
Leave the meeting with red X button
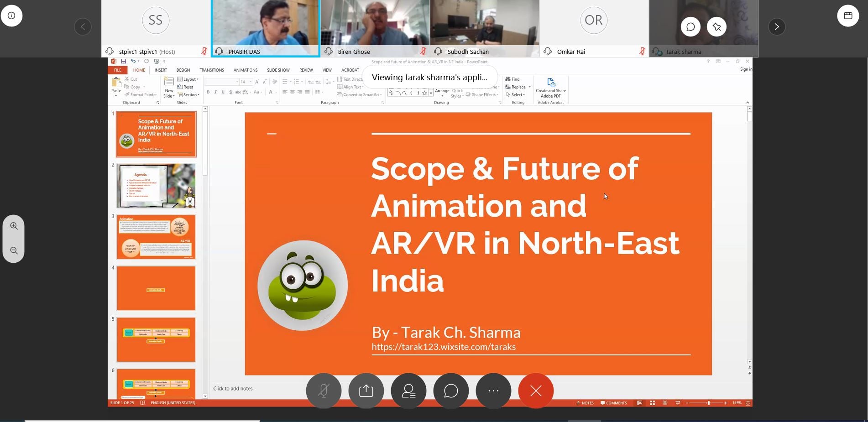coord(536,391)
